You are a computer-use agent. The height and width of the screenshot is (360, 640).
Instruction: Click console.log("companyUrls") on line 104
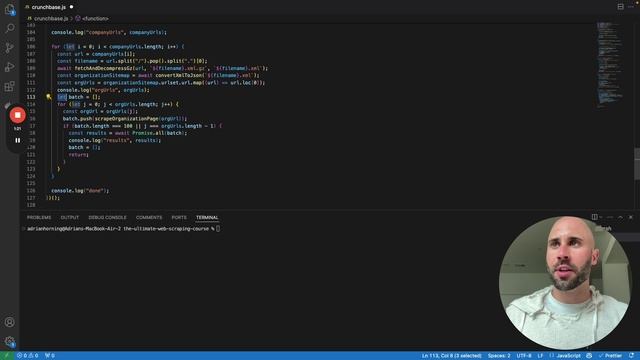[109, 32]
